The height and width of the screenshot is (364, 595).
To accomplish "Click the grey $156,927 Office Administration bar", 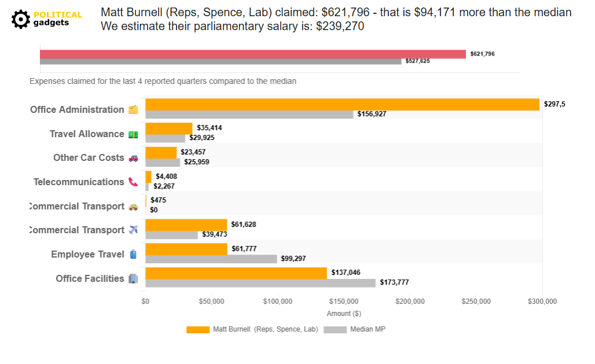I will point(249,115).
